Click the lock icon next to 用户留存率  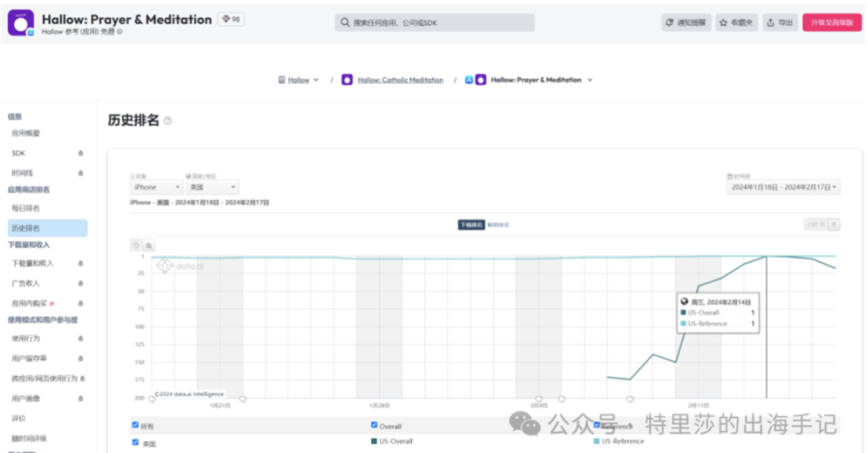pos(81,358)
